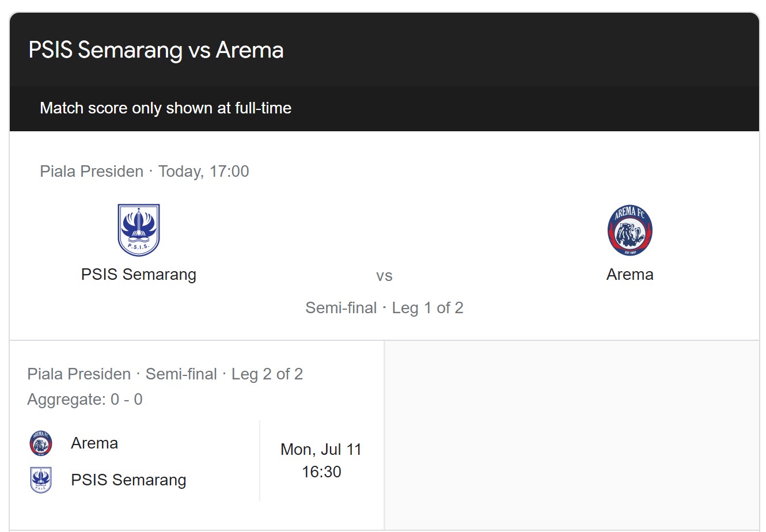Click the '16:30' kickoff time
This screenshot has width=766, height=532.
(x=321, y=472)
